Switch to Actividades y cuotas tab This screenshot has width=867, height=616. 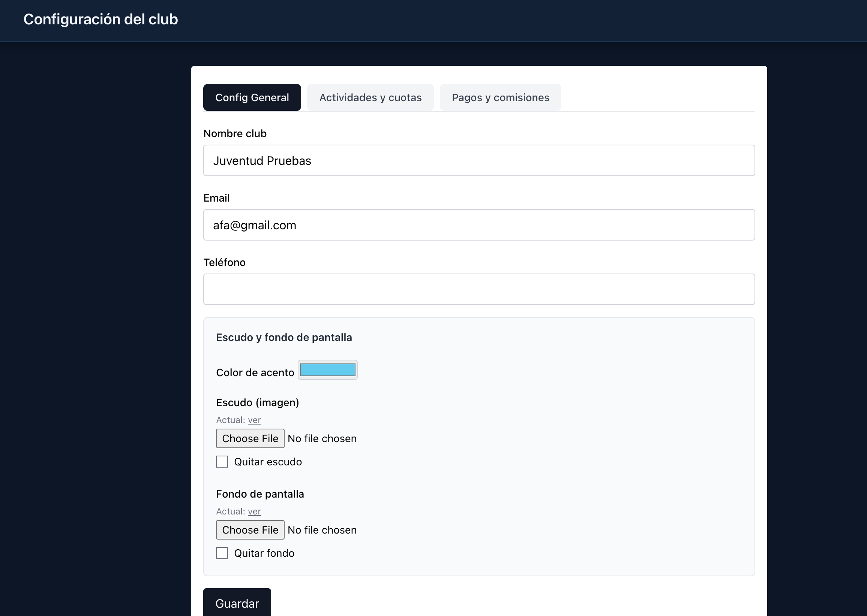370,97
